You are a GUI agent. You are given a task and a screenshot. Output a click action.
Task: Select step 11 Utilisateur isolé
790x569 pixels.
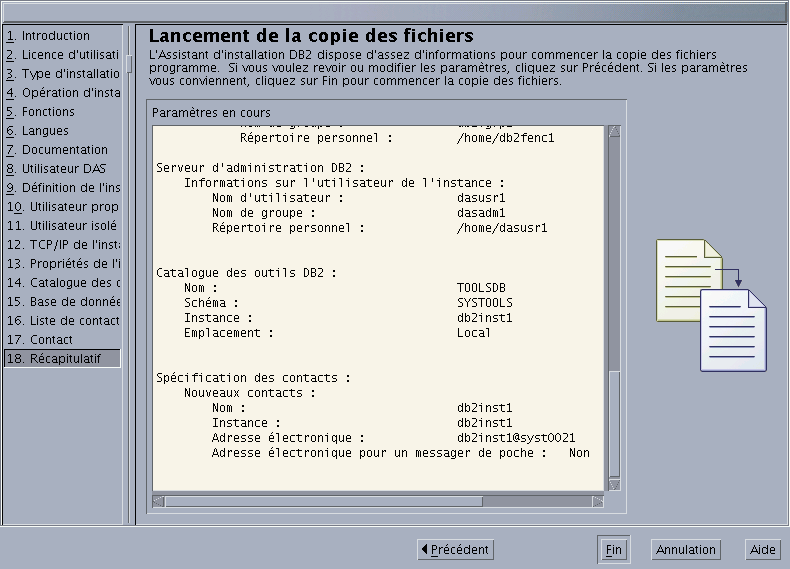coord(62,225)
